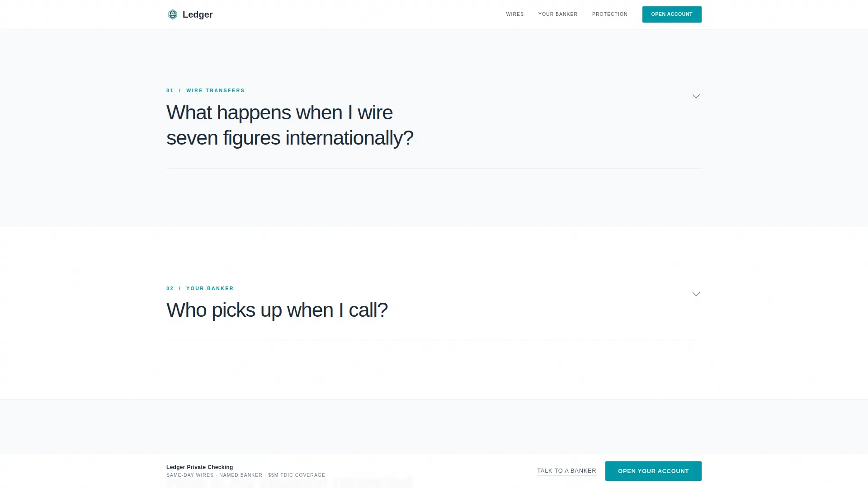
Task: Open the WIRES navigation item
Action: [x=515, y=14]
